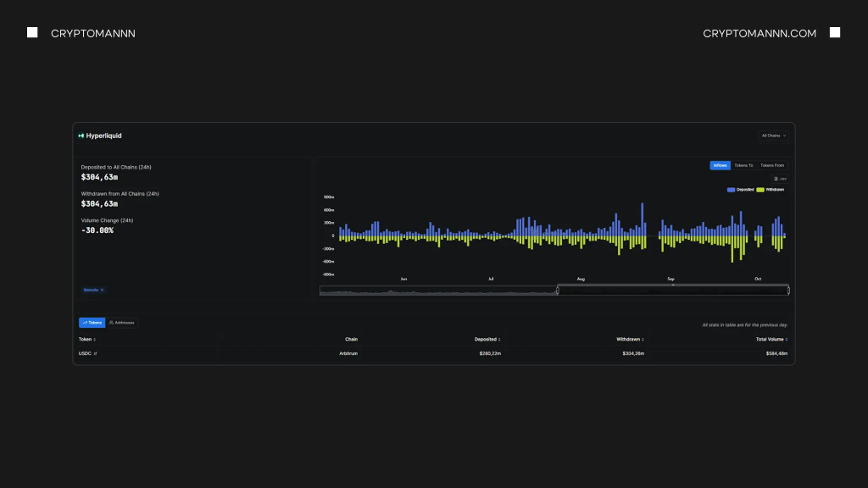Click the CRYPTOMANNN.COM link
The height and width of the screenshot is (488, 868).
click(x=759, y=33)
